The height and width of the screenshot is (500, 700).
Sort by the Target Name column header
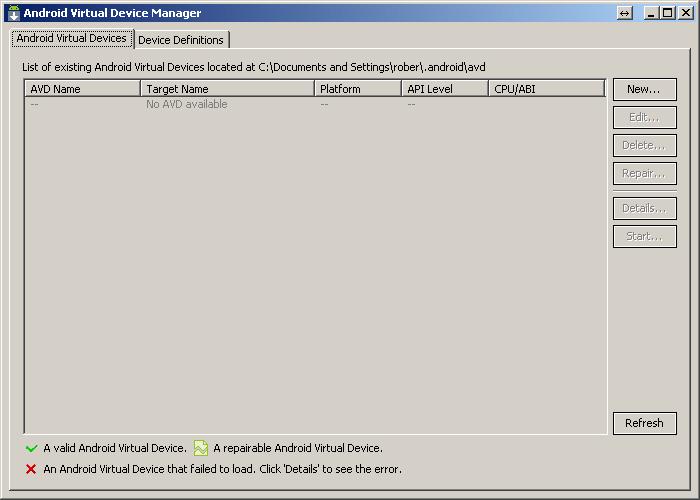[227, 89]
